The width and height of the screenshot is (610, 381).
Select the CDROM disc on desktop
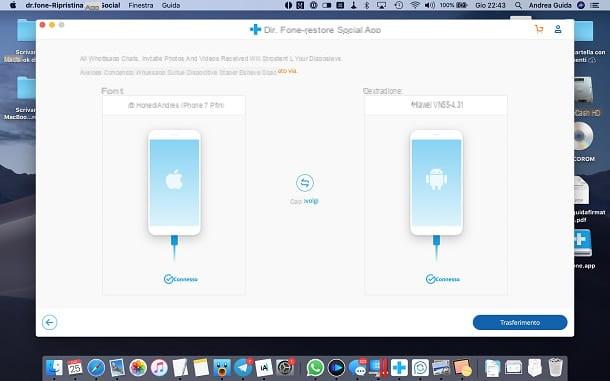tap(584, 137)
